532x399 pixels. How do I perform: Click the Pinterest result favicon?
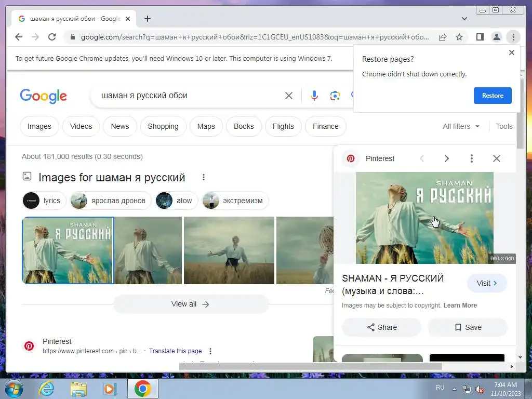(29, 345)
